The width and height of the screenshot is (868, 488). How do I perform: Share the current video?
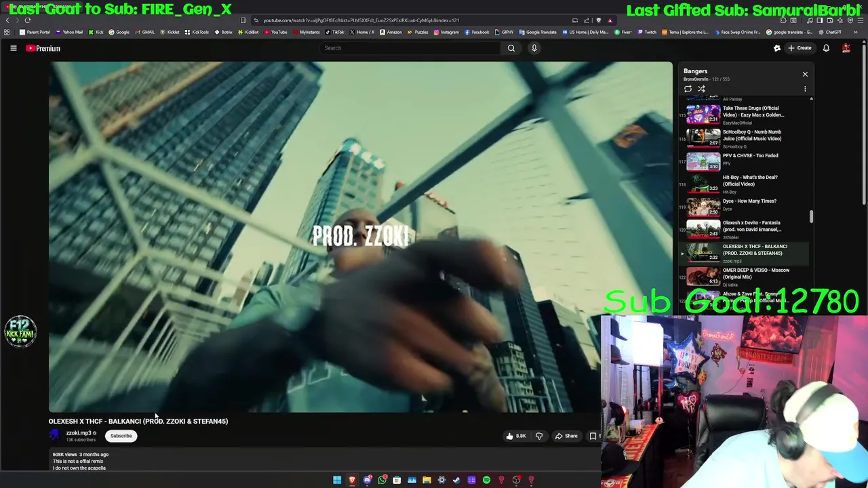pyautogui.click(x=566, y=436)
